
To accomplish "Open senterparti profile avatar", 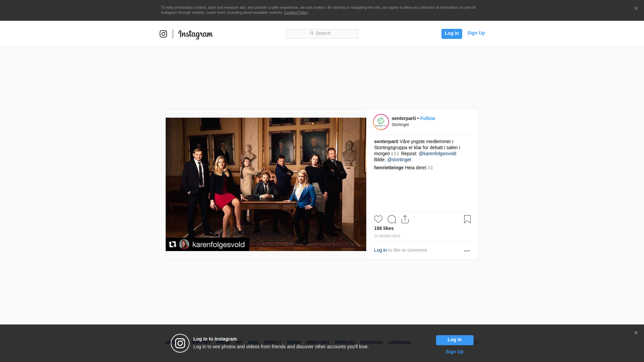I will click(x=381, y=122).
